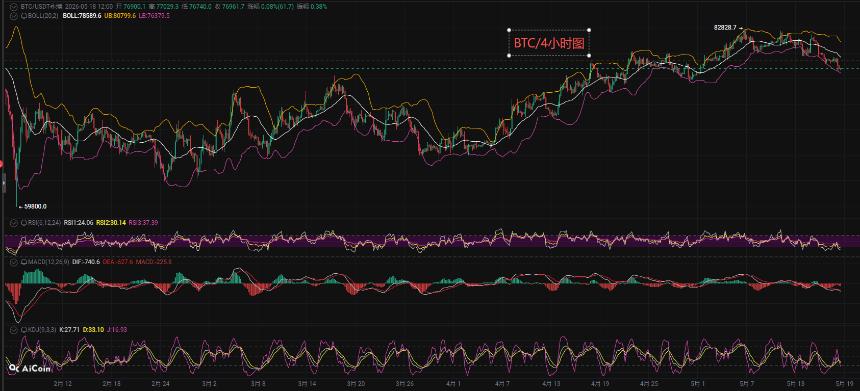860x391 pixels.
Task: Click the icon beside the RSI(6,12,24) label
Action: point(24,223)
